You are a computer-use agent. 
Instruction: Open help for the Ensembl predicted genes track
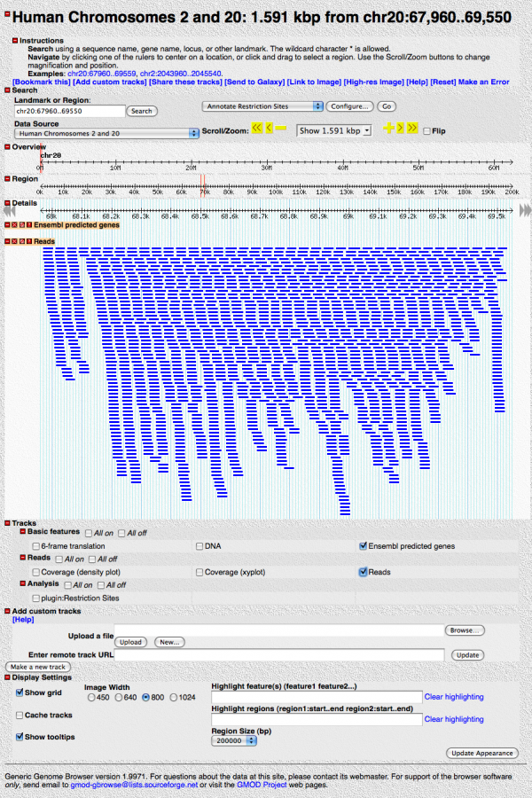(x=29, y=225)
